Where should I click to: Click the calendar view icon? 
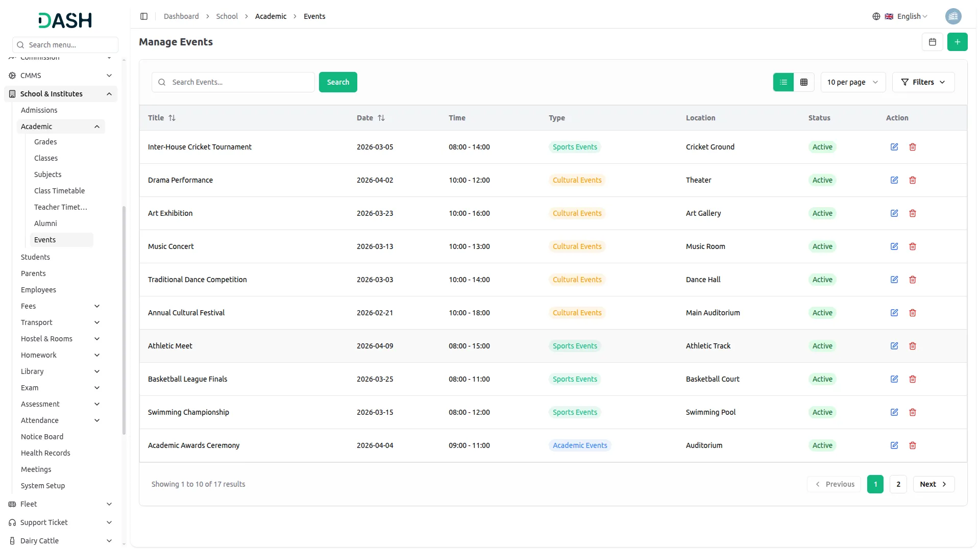932,42
